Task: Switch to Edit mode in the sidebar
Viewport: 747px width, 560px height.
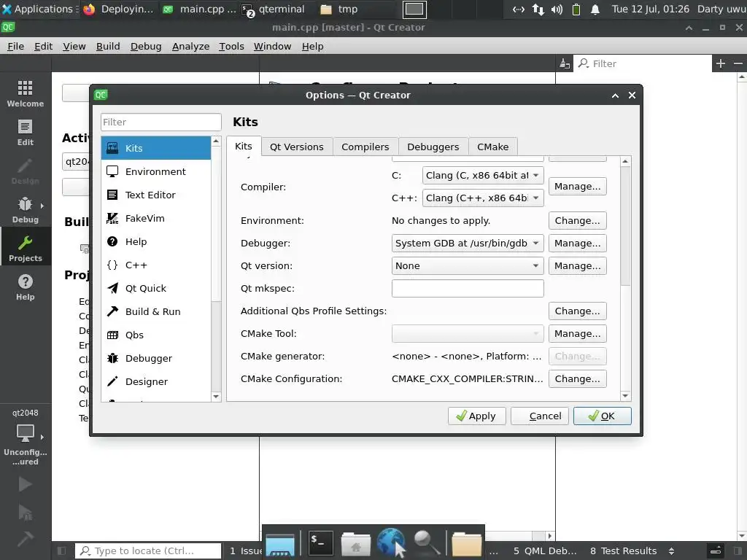Action: click(x=26, y=132)
